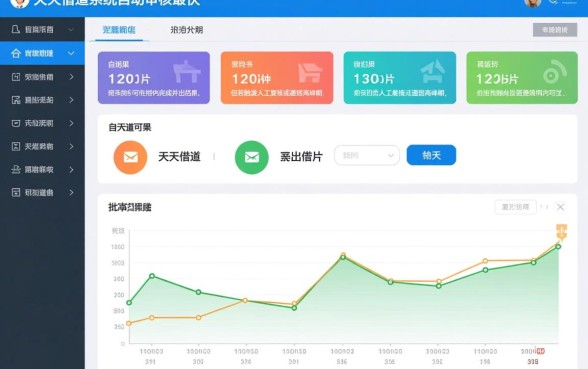588x369 pixels.
Task: Switch to the active blue underlined tab
Action: coord(119,30)
